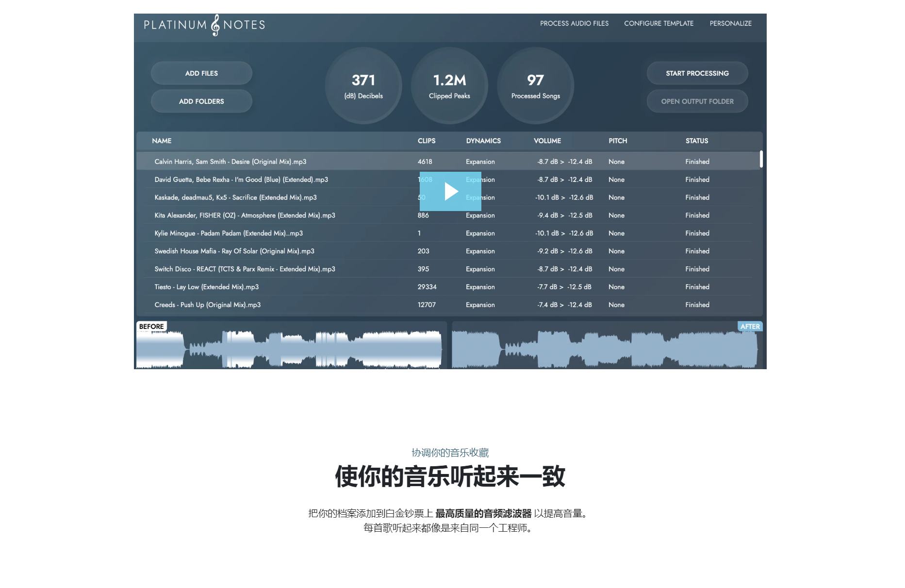This screenshot has width=905, height=588.
Task: Click clips value 203
Action: pos(423,251)
